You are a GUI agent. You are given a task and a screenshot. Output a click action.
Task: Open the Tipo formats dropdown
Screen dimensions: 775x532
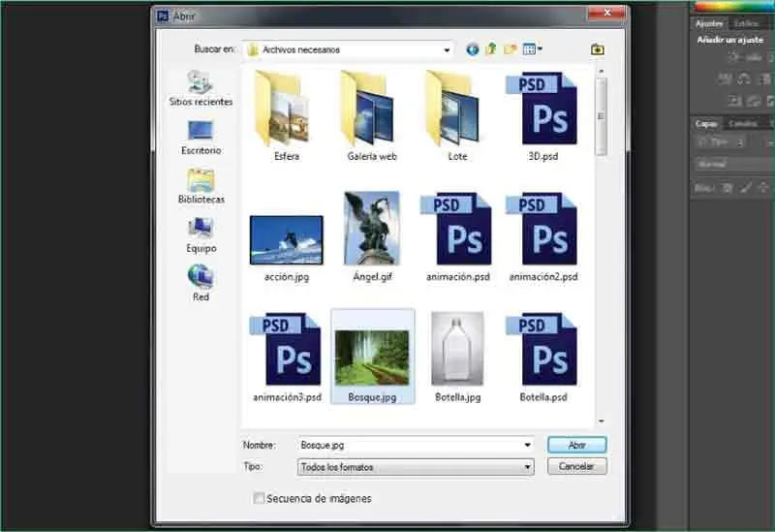tap(527, 467)
